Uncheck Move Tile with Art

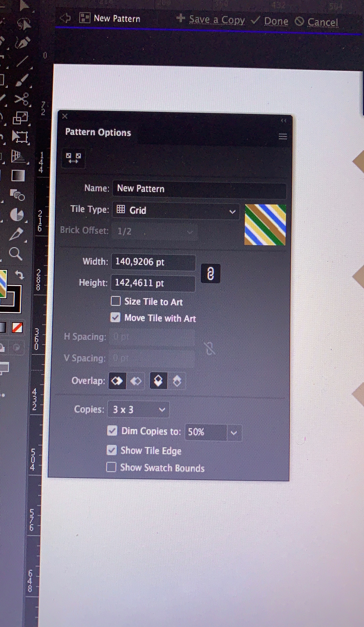[115, 318]
